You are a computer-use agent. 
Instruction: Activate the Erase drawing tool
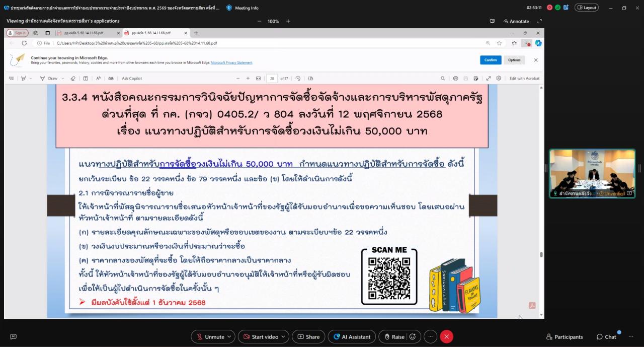(x=73, y=78)
